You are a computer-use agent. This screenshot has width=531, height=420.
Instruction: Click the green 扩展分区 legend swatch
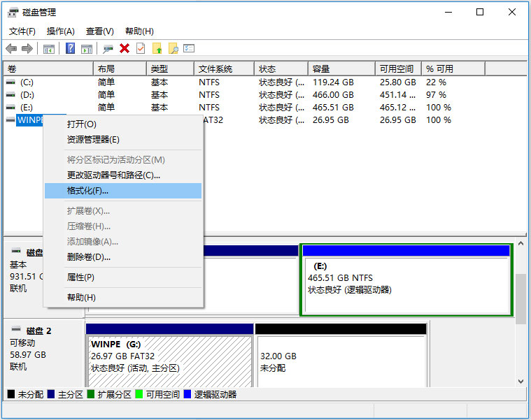[91, 394]
